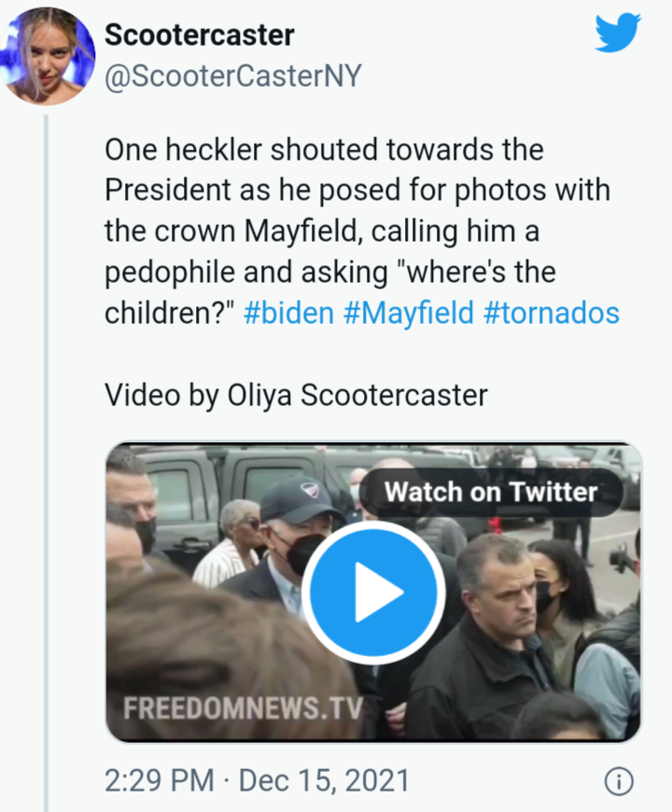The width and height of the screenshot is (672, 812).
Task: Click the vertical thread line under avatar
Action: click(46, 463)
